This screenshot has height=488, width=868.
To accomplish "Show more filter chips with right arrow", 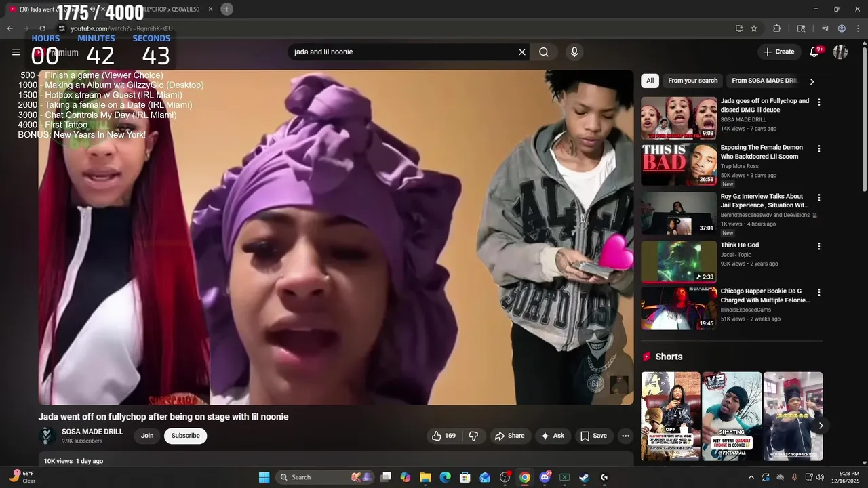I will click(812, 81).
